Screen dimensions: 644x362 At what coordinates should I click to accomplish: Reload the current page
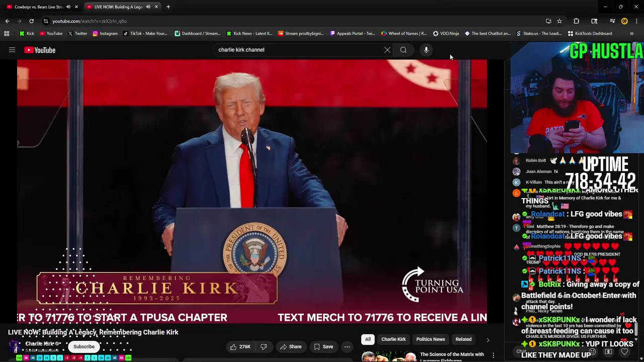tap(31, 21)
